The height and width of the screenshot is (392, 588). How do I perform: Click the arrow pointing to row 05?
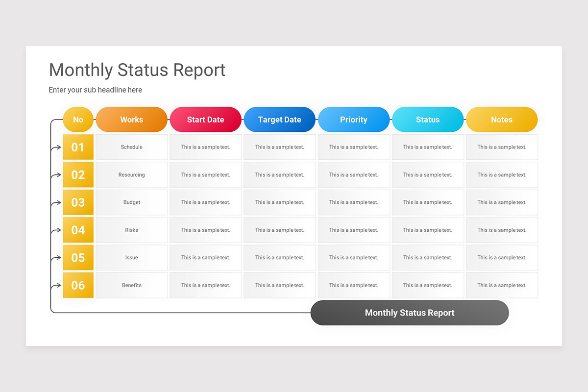[56, 257]
